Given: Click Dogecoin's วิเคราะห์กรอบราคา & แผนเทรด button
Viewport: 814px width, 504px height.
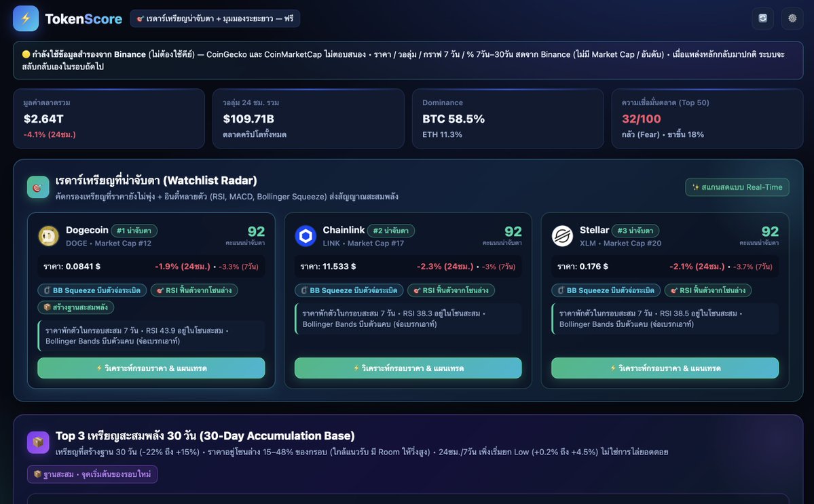Looking at the screenshot, I should (151, 368).
